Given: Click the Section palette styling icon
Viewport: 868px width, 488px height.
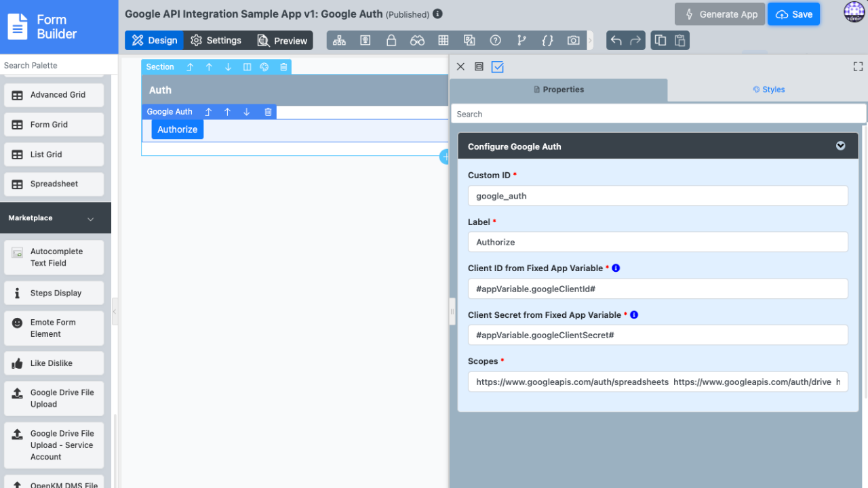Looking at the screenshot, I should [x=264, y=67].
